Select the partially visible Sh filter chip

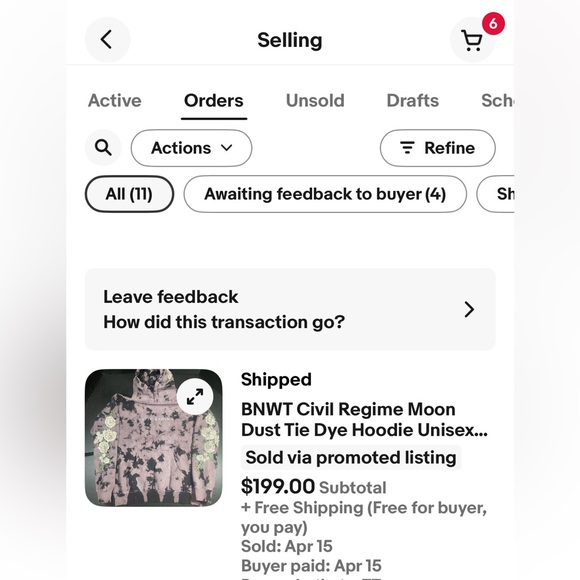pos(496,194)
